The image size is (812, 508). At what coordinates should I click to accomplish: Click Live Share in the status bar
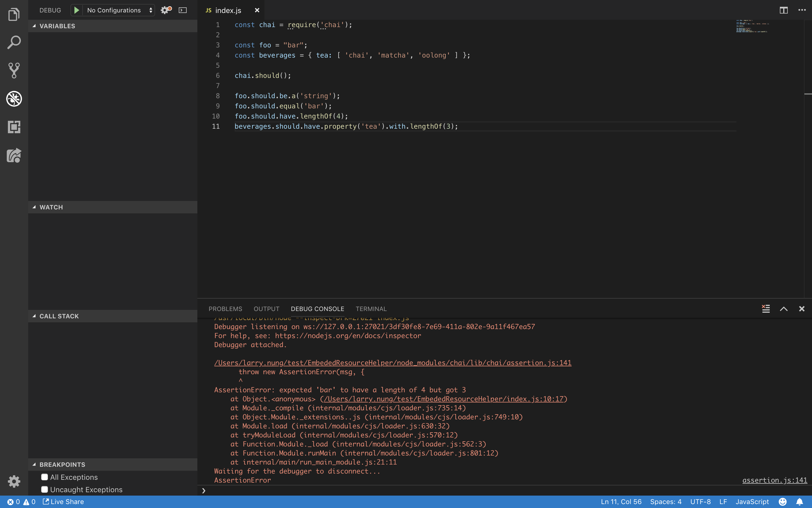[63, 502]
